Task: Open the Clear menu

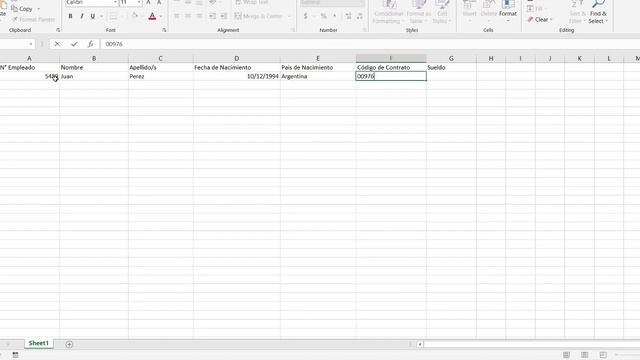Action: (x=540, y=20)
